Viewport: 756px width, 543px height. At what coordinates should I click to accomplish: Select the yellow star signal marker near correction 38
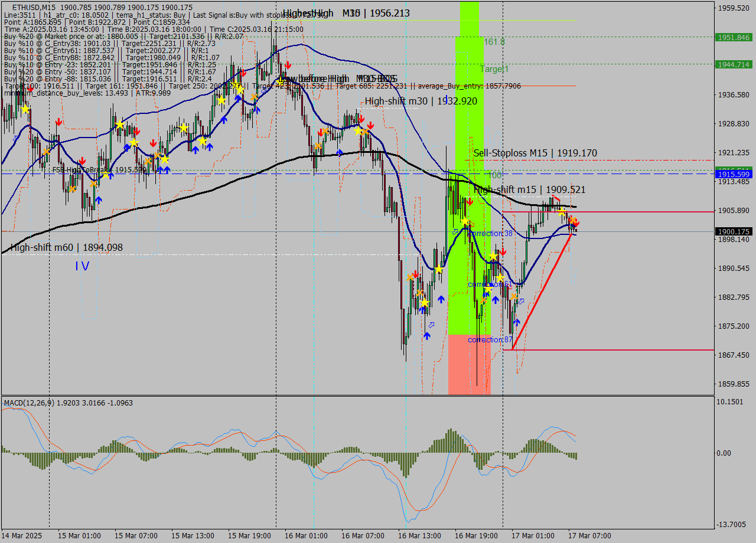[494, 256]
